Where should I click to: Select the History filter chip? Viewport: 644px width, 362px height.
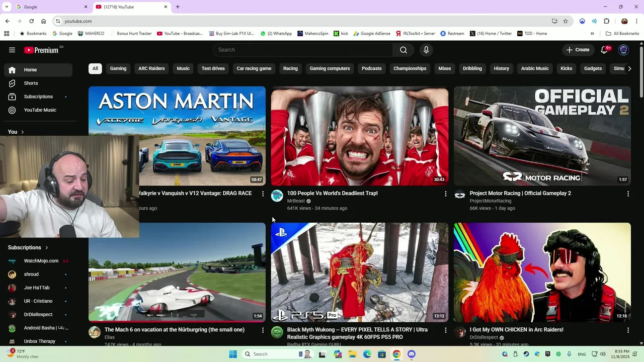click(502, 68)
